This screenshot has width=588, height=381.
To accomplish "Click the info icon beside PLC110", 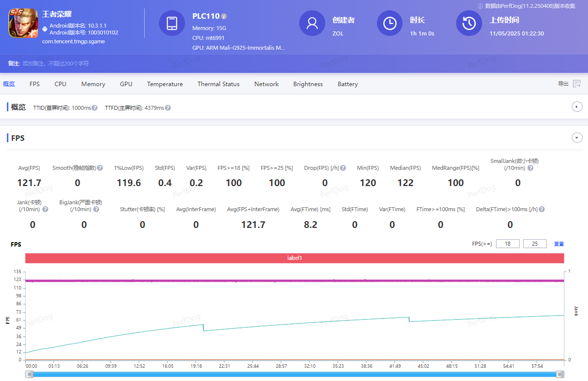I will (224, 16).
